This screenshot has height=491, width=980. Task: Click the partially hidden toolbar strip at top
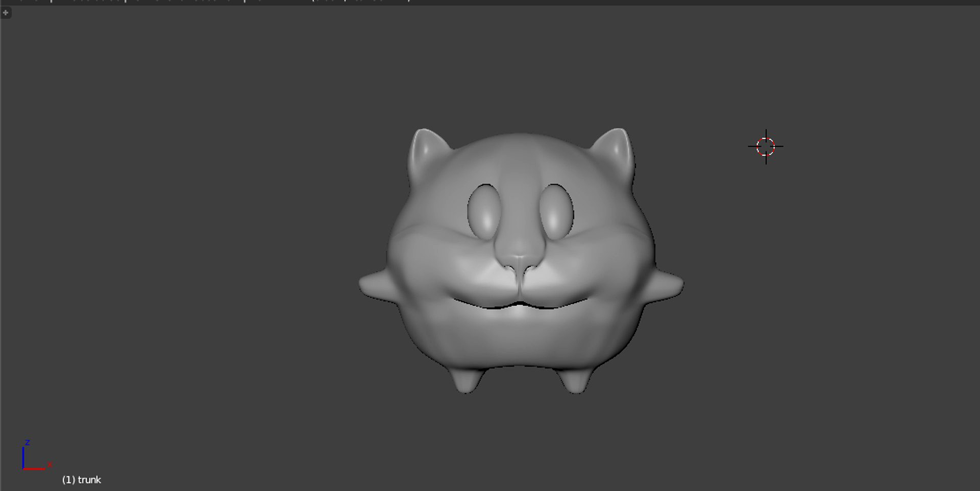[x=204, y=2]
